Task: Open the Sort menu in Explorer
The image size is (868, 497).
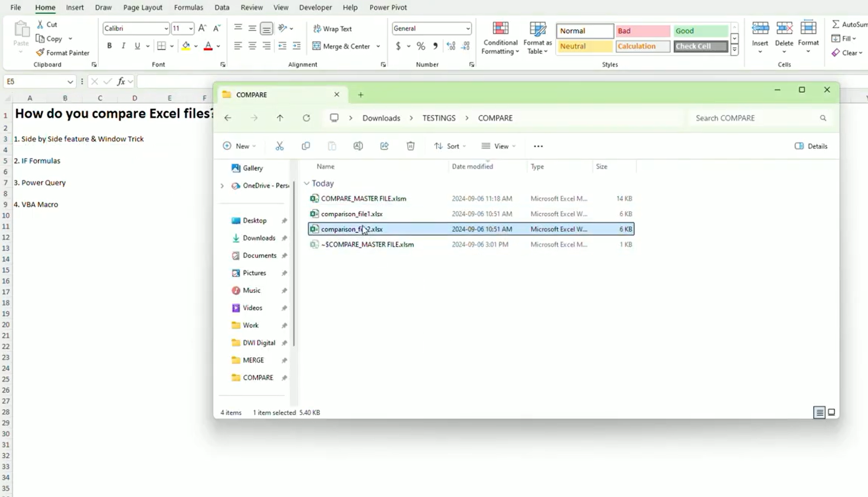Action: tap(450, 146)
